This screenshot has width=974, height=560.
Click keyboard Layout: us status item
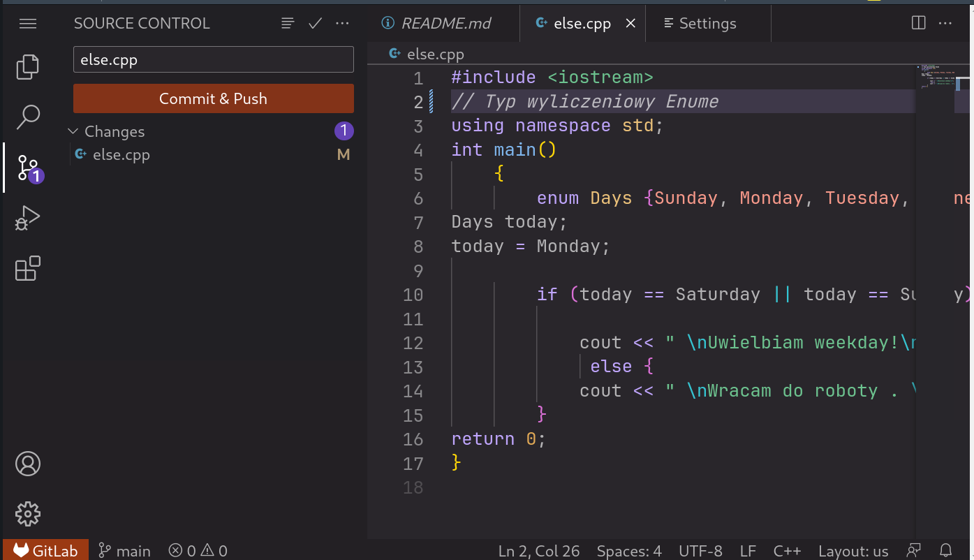point(853,551)
